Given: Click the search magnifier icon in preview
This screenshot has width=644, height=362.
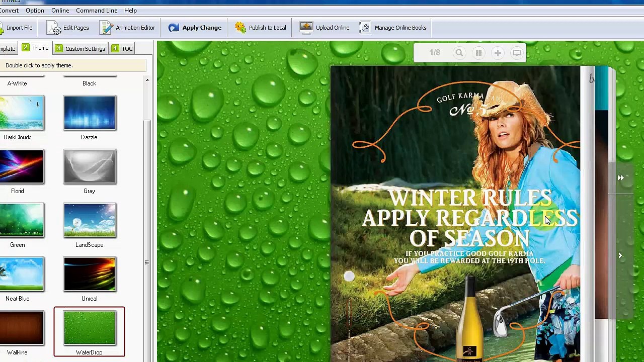Looking at the screenshot, I should (x=459, y=53).
